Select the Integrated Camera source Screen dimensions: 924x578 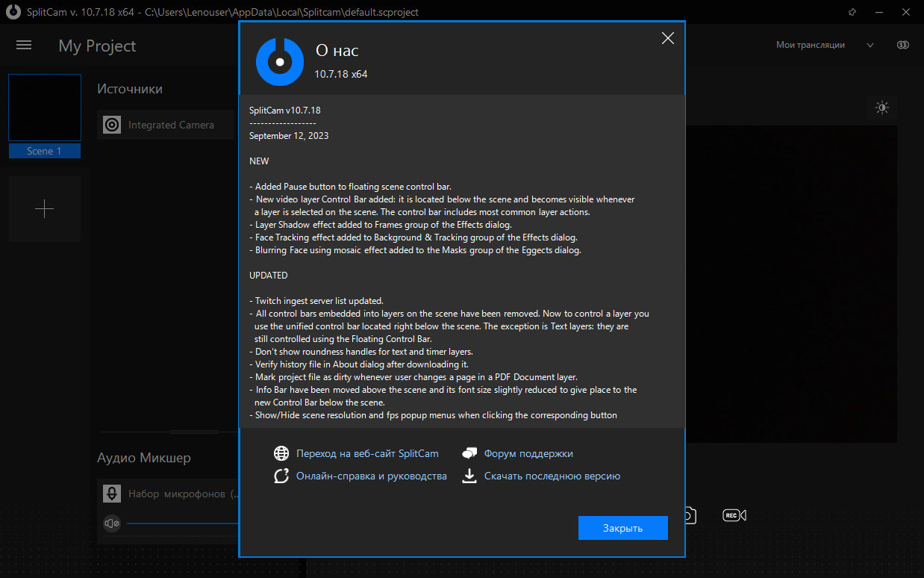coord(165,125)
